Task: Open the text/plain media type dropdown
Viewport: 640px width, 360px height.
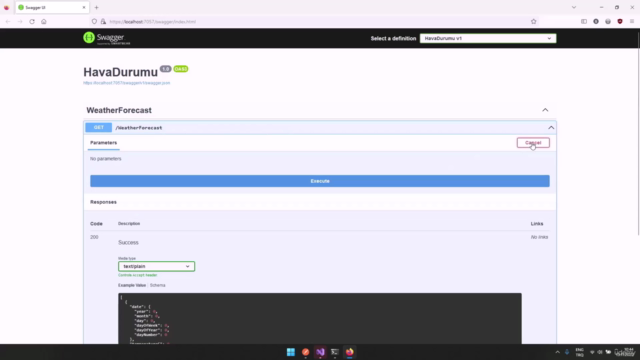Action: [x=156, y=266]
